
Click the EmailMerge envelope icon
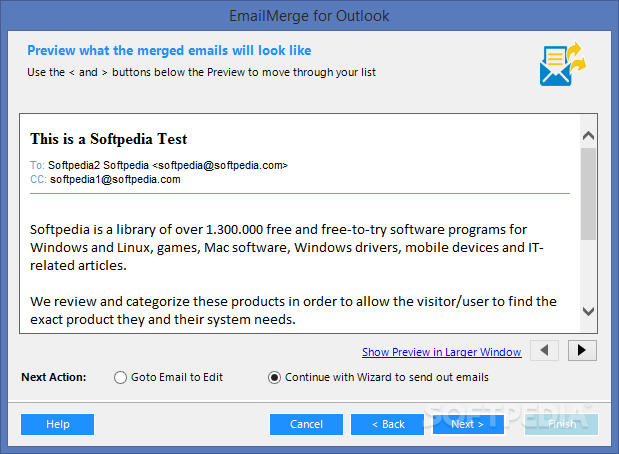(561, 63)
